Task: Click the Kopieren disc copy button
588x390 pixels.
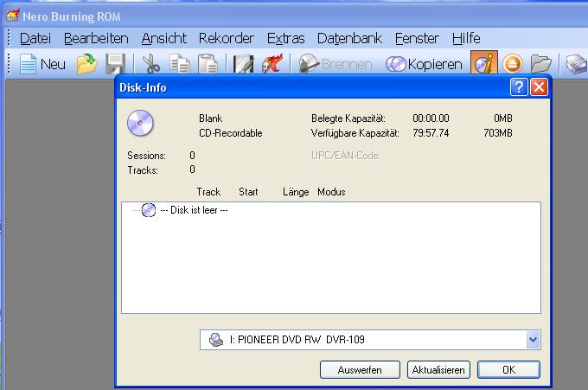Action: coord(424,64)
